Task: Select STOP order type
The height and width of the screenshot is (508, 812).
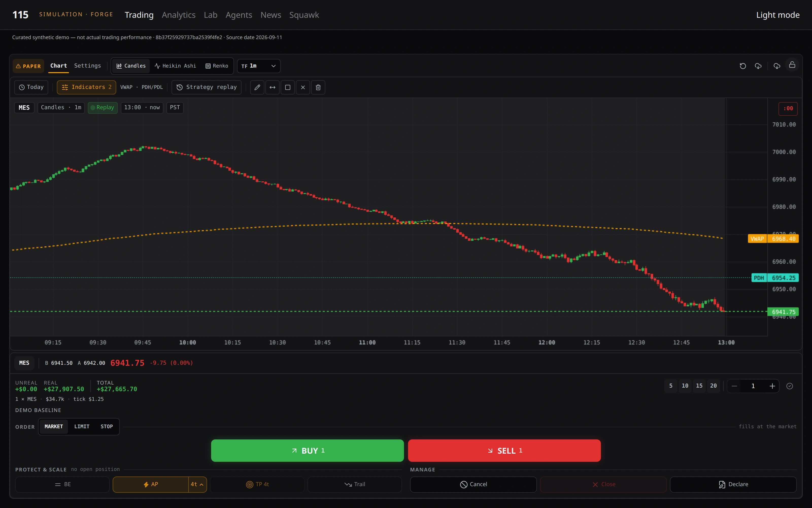Action: [x=107, y=427]
